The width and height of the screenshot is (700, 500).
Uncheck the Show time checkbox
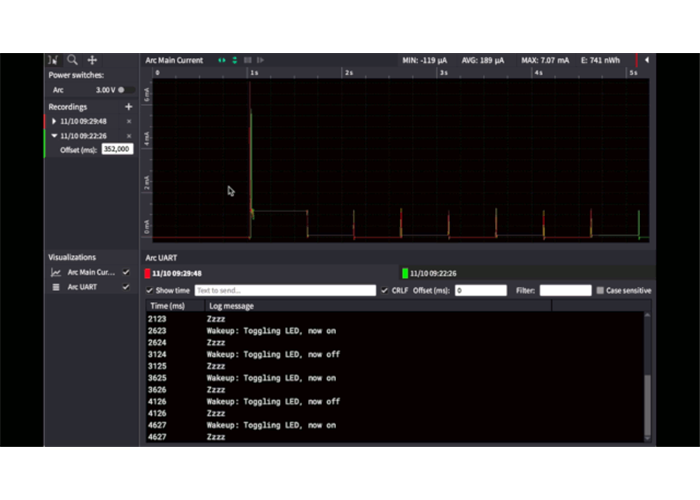pos(150,290)
